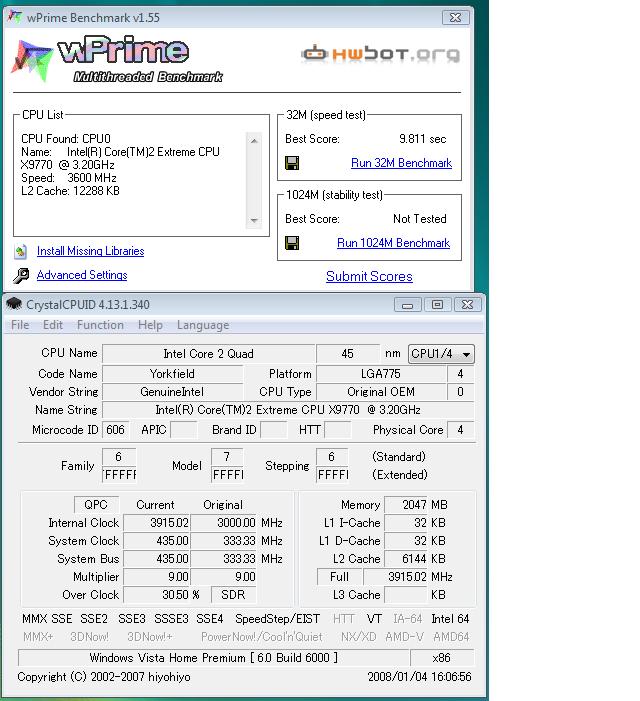Click the Intel 64 feature label

450,619
